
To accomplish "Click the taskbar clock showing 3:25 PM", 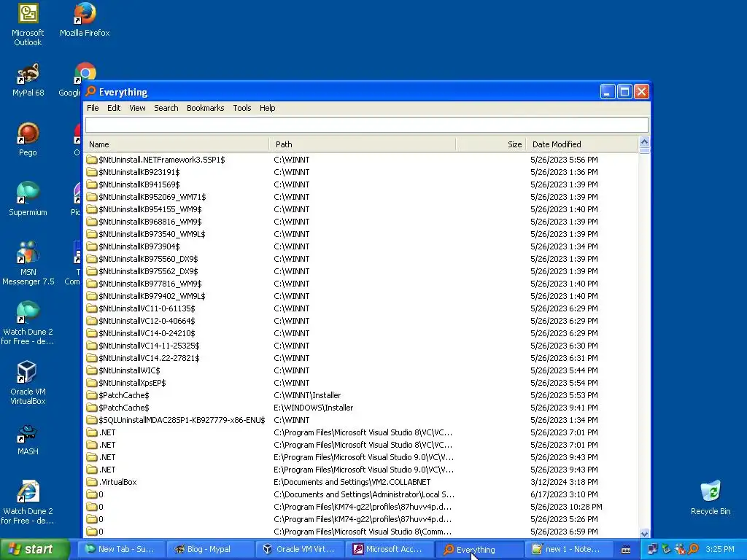I will click(x=719, y=549).
